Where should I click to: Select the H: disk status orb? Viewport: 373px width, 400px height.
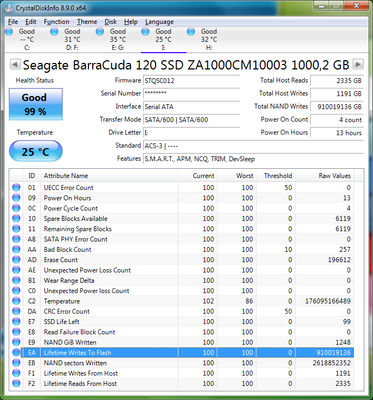(x=191, y=32)
